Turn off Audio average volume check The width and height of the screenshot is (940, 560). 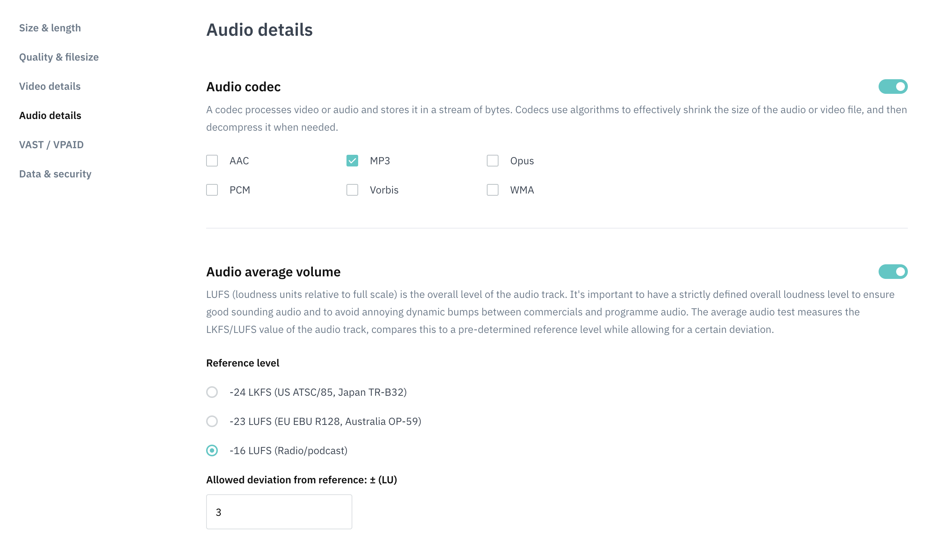(x=893, y=271)
